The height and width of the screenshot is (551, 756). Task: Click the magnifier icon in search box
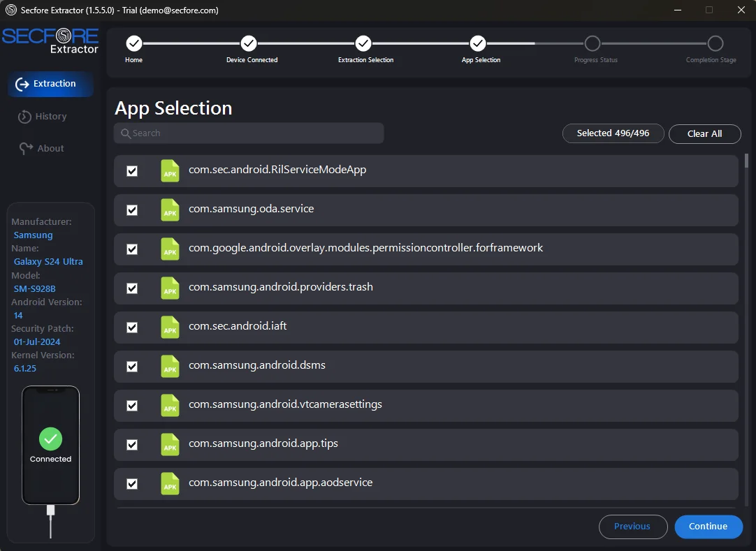click(x=126, y=133)
